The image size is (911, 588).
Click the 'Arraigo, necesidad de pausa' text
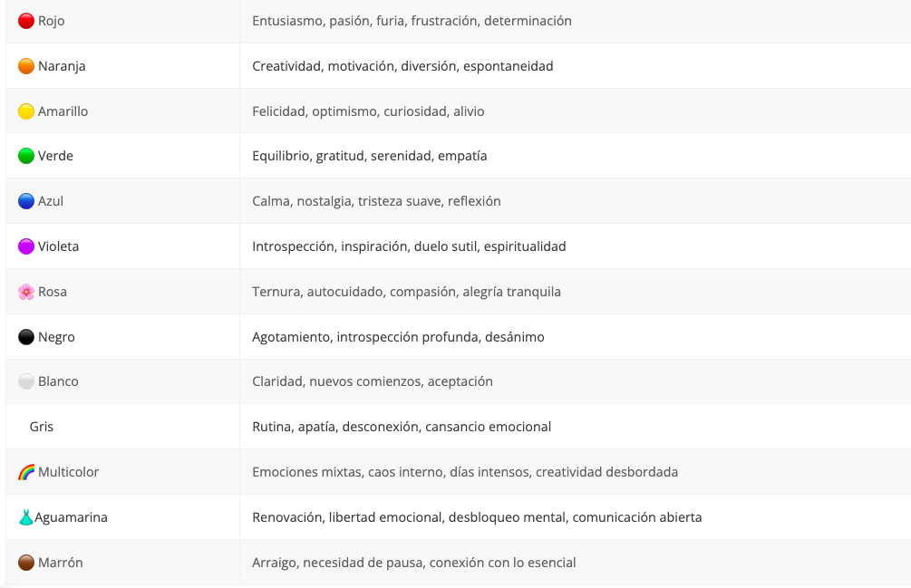[414, 563]
